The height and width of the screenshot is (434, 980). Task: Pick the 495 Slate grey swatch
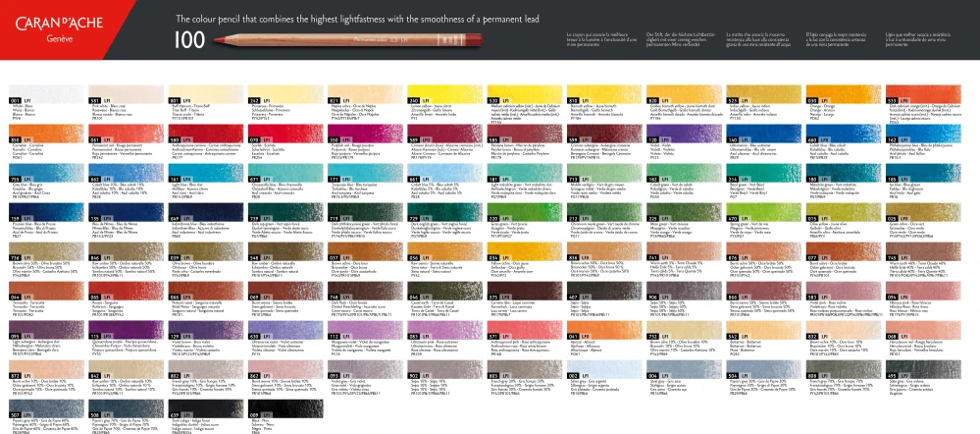(923, 369)
